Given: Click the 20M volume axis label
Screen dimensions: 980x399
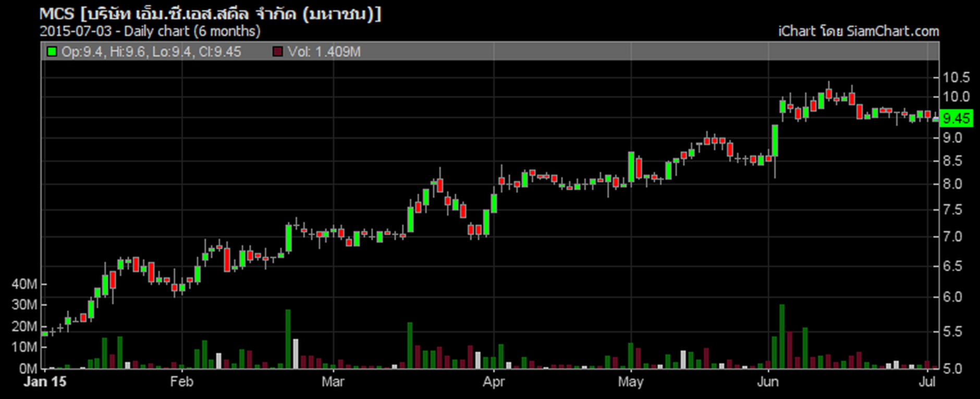Looking at the screenshot, I should (24, 327).
